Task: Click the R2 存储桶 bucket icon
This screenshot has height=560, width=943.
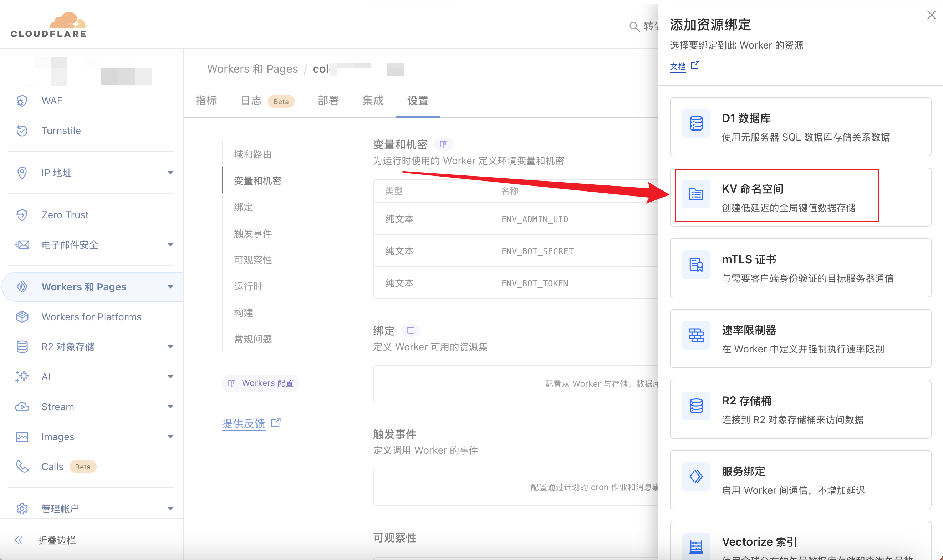Action: (696, 406)
